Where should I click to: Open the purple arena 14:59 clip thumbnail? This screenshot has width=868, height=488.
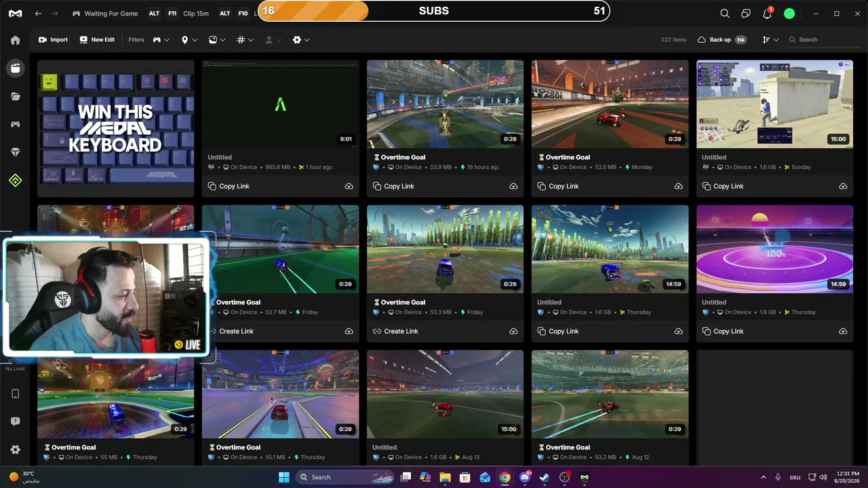point(774,249)
